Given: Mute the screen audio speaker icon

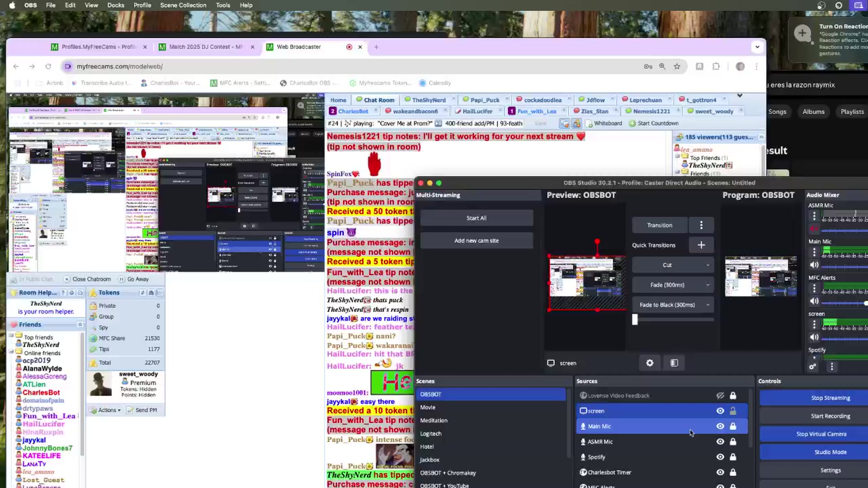Looking at the screenshot, I should click(814, 337).
